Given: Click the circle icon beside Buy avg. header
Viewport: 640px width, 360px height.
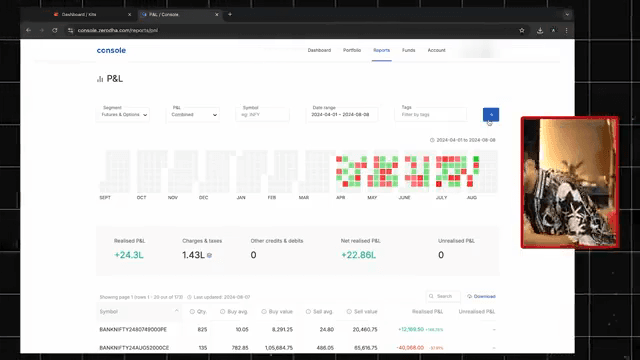Looking at the screenshot, I should pos(222,311).
